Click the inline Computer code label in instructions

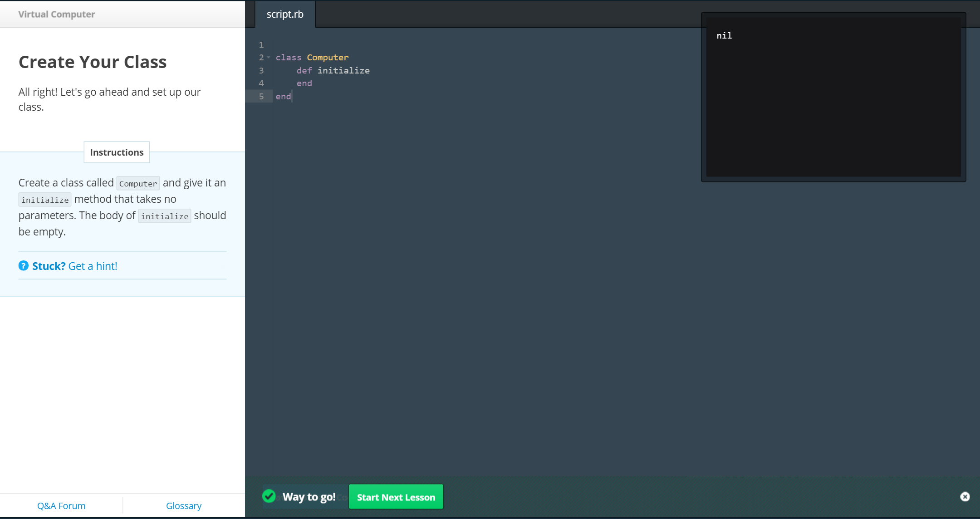(x=138, y=183)
